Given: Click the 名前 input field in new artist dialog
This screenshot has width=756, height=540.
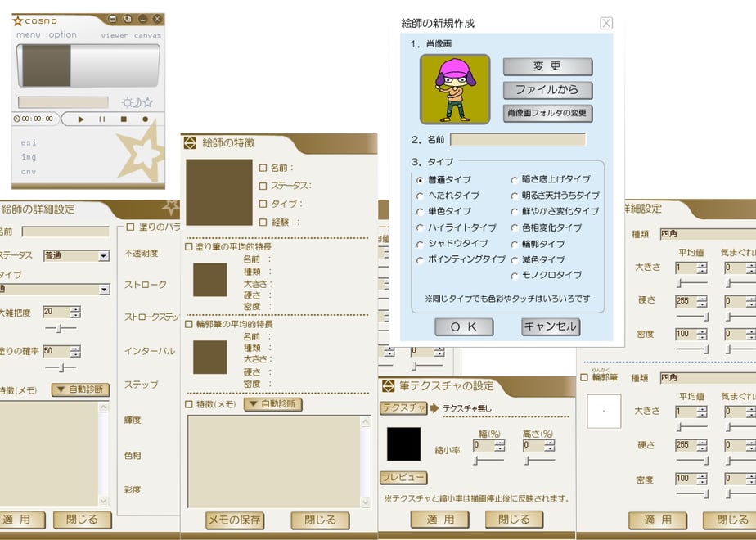Looking at the screenshot, I should 518,140.
